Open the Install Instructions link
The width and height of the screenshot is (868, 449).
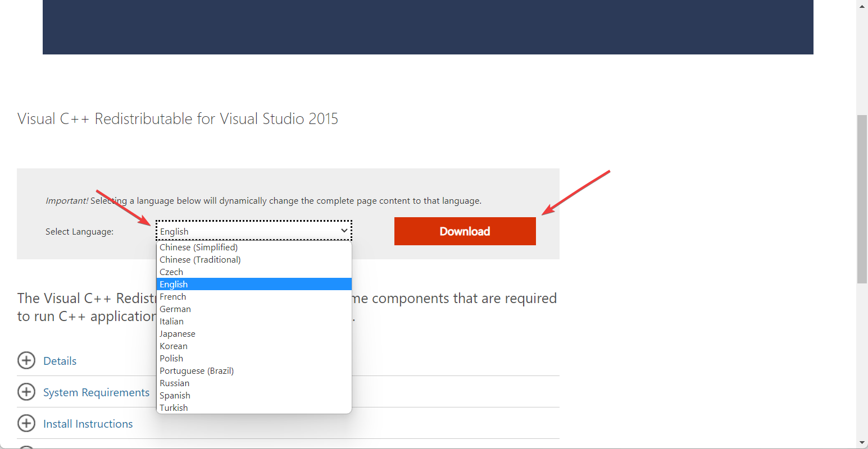coord(88,424)
